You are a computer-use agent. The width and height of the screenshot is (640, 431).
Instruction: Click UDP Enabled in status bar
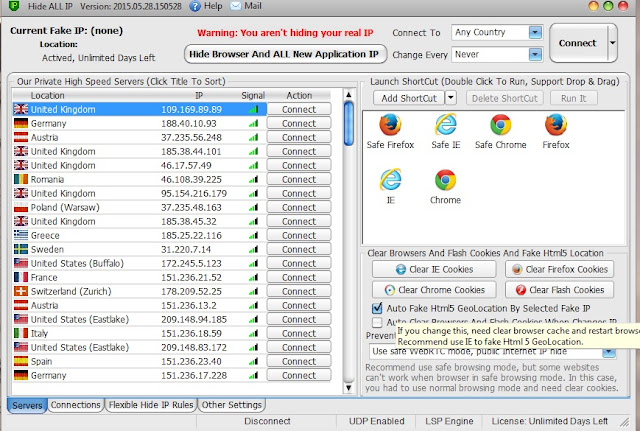(x=376, y=421)
